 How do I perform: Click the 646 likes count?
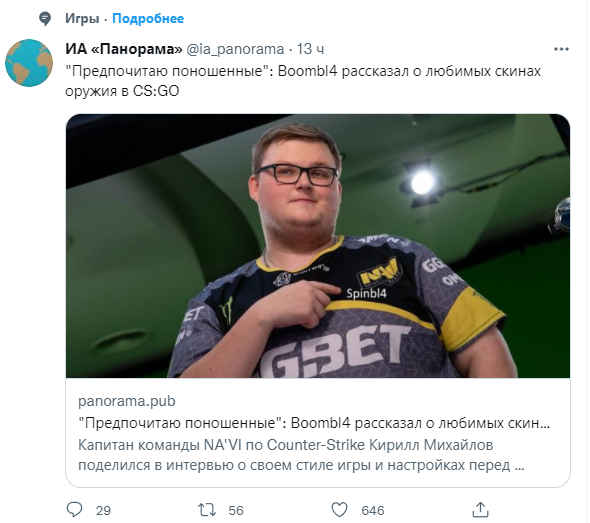(373, 511)
